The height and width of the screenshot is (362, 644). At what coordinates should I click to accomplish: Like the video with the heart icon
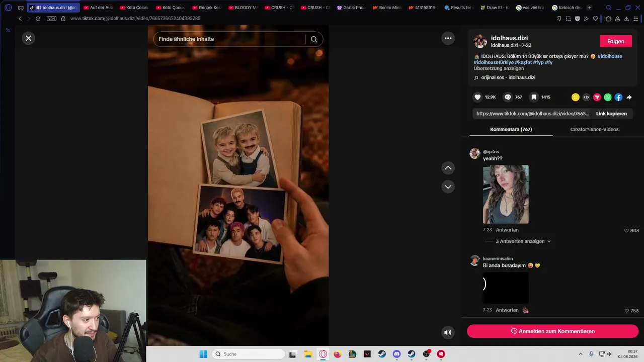point(478,97)
